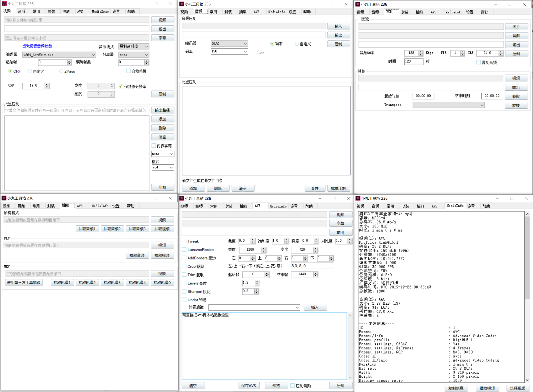Decrease the LanczosResize 宽度 spinner
Image resolution: width=533 pixels, height=392 pixels.
[x=264, y=251]
